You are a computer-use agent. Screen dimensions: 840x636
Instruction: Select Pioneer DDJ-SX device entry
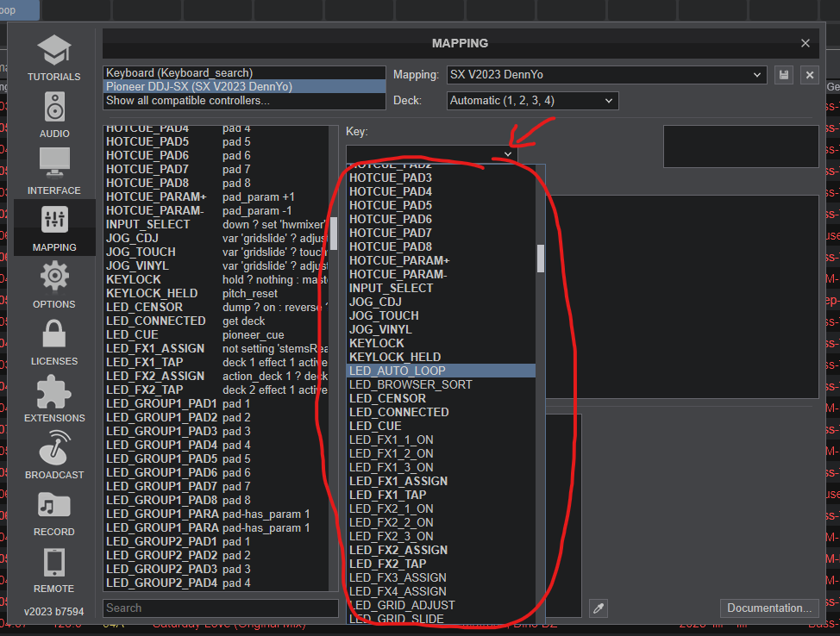tap(244, 87)
